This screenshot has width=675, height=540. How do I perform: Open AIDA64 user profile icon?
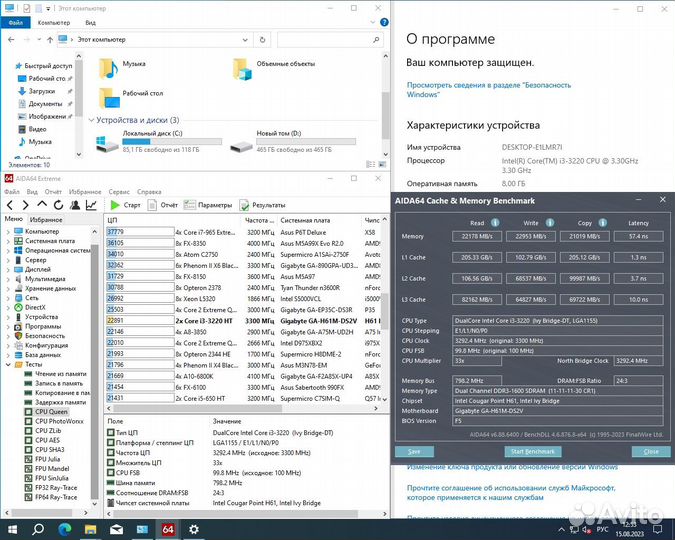coord(75,205)
